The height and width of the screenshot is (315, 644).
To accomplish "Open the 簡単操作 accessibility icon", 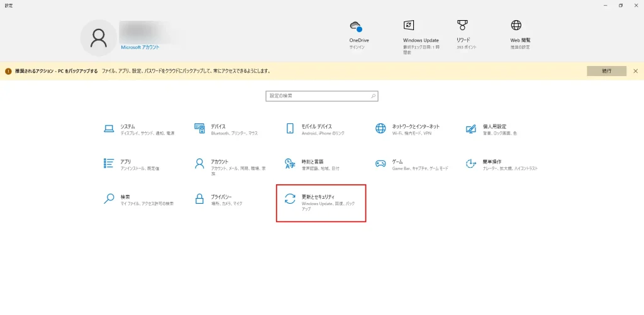I will [x=471, y=163].
